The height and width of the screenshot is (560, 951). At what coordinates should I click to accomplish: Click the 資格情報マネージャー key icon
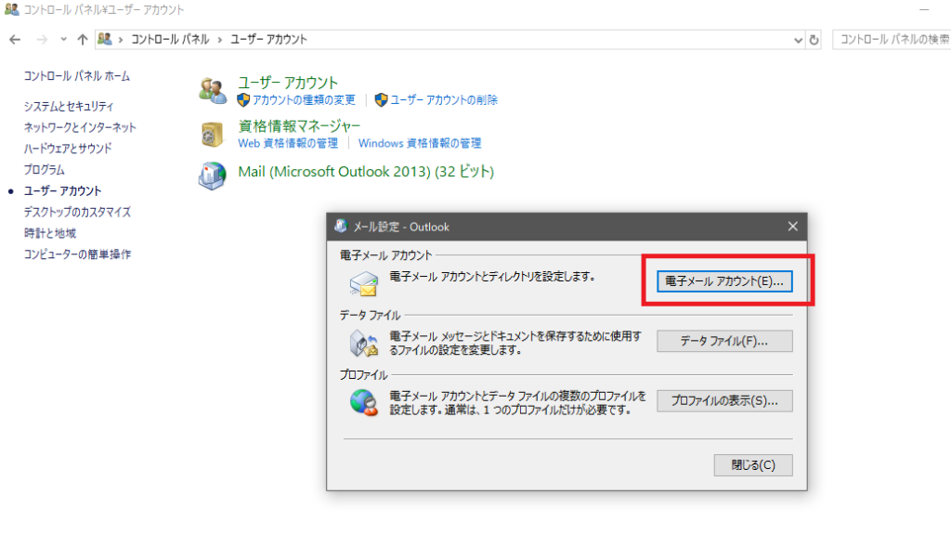tap(212, 133)
